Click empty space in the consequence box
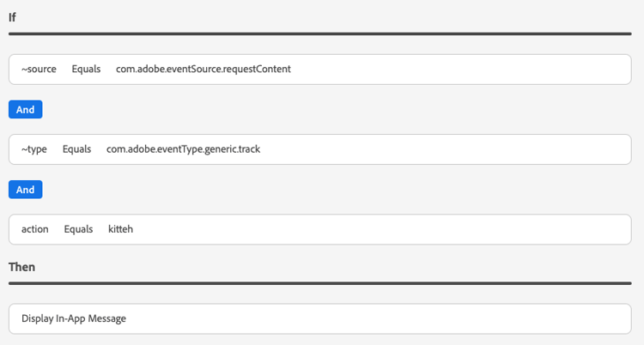Image resolution: width=644 pixels, height=345 pixels. (x=386, y=318)
